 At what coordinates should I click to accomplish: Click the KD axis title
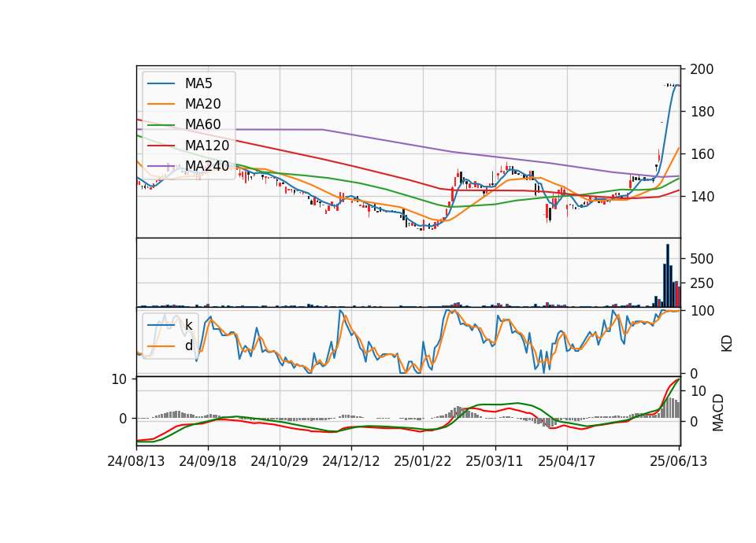click(x=727, y=344)
